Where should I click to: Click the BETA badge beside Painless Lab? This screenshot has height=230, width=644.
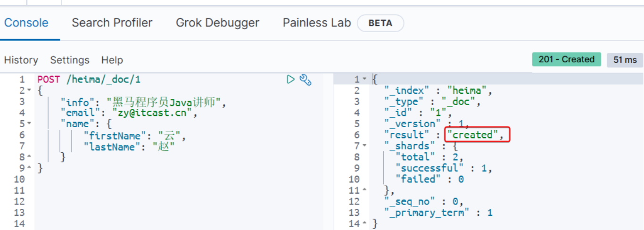(380, 23)
